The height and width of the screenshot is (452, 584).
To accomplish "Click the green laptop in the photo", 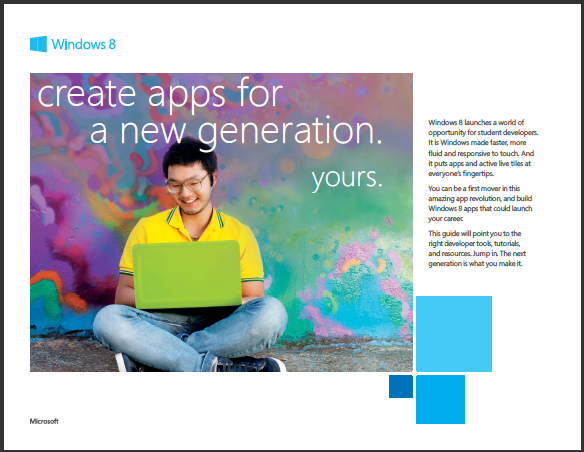I will [x=187, y=274].
